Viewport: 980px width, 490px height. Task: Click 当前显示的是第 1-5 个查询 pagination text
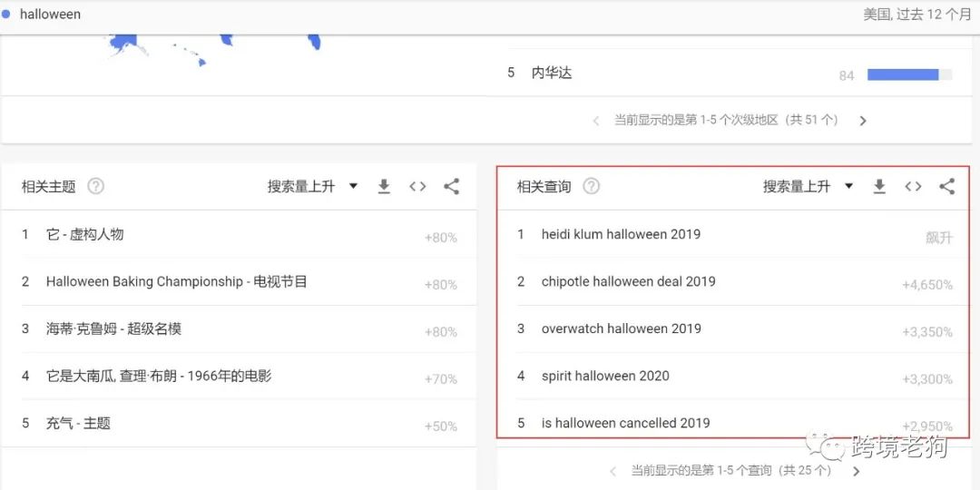(731, 470)
